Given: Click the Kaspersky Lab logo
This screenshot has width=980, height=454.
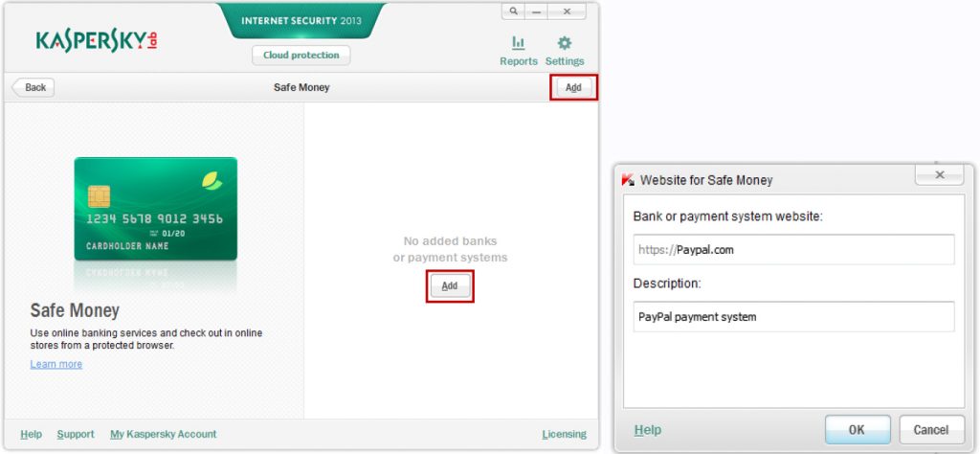Looking at the screenshot, I should (97, 40).
